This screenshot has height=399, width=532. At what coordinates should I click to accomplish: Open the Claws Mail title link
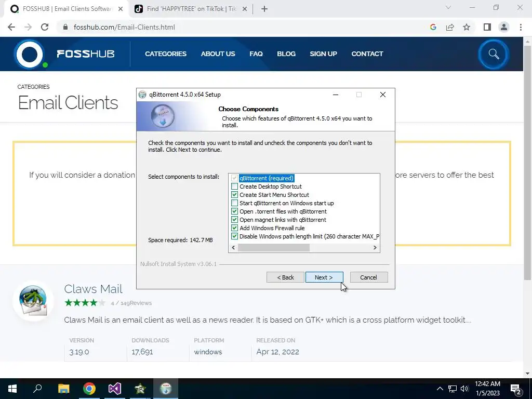(x=94, y=289)
